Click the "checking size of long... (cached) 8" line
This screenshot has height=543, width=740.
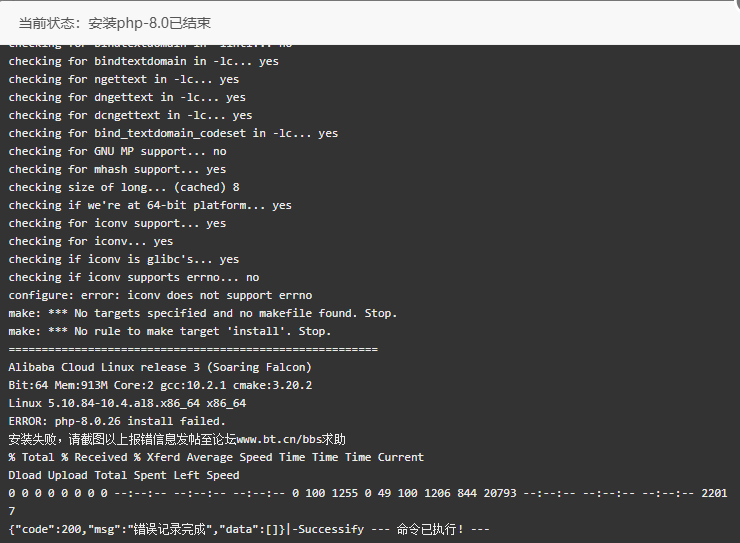124,187
